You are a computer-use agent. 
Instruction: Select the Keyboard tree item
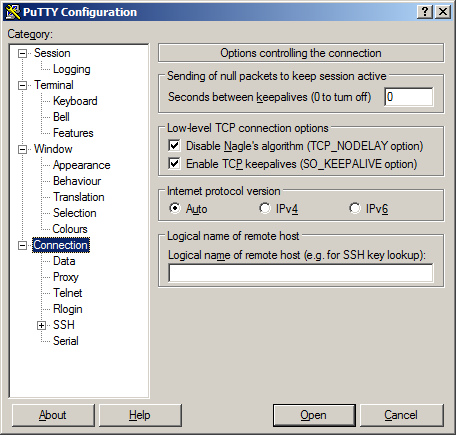(75, 101)
